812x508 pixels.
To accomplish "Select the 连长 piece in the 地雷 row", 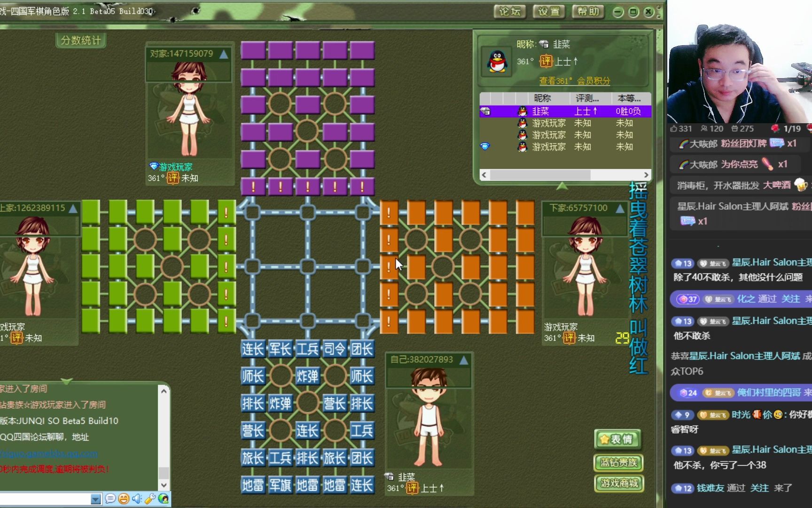I will [x=362, y=485].
